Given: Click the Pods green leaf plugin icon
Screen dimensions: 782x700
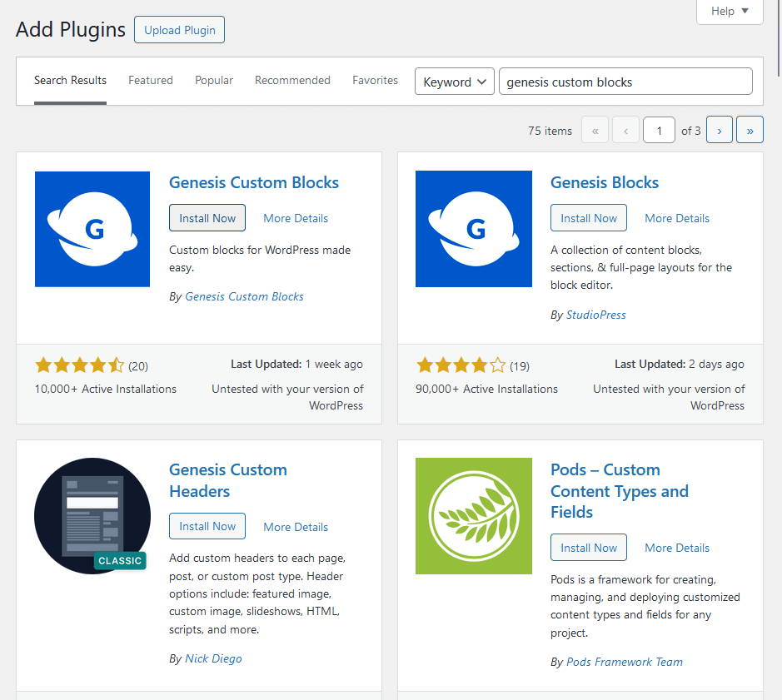Looking at the screenshot, I should click(474, 516).
